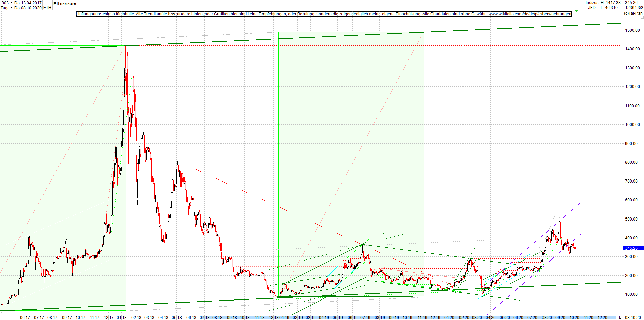Click the 08.10.20 date field bottom right

632,317
